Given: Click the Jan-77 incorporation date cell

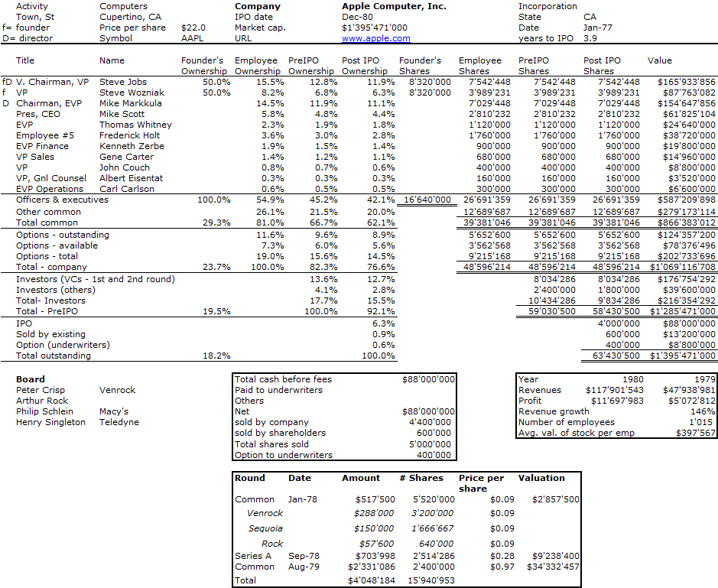Looking at the screenshot, I should point(598,28).
